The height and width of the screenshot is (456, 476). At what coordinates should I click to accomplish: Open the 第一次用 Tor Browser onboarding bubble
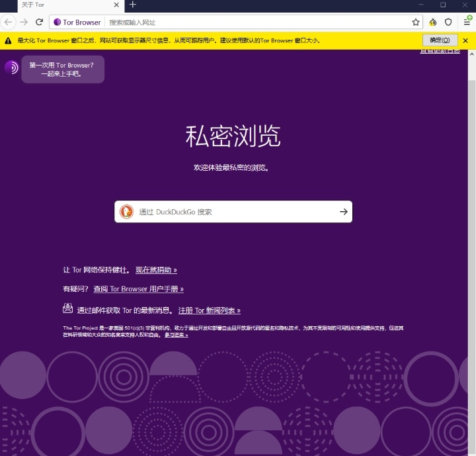tap(63, 69)
